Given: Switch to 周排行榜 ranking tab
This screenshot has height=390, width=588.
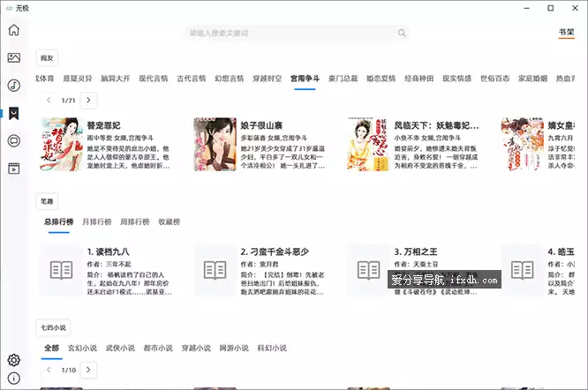Looking at the screenshot, I should coord(134,221).
